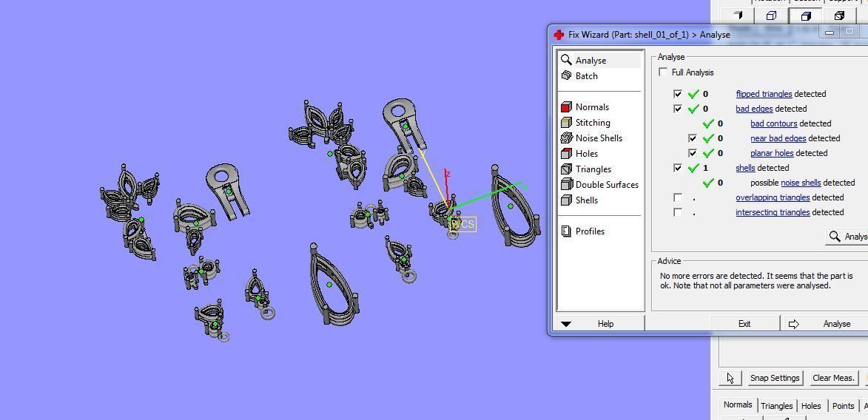868x420 pixels.
Task: Open the flipped triangles link
Action: (764, 94)
